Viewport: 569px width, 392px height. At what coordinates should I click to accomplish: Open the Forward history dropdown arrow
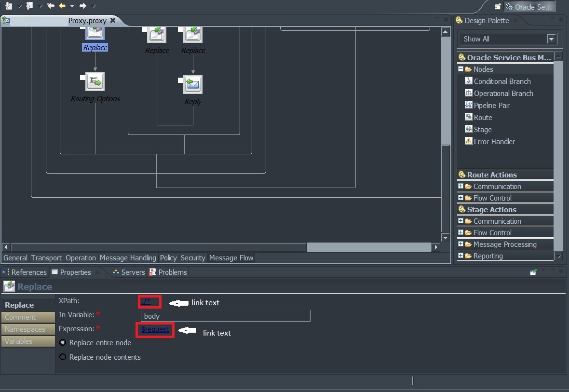click(93, 6)
